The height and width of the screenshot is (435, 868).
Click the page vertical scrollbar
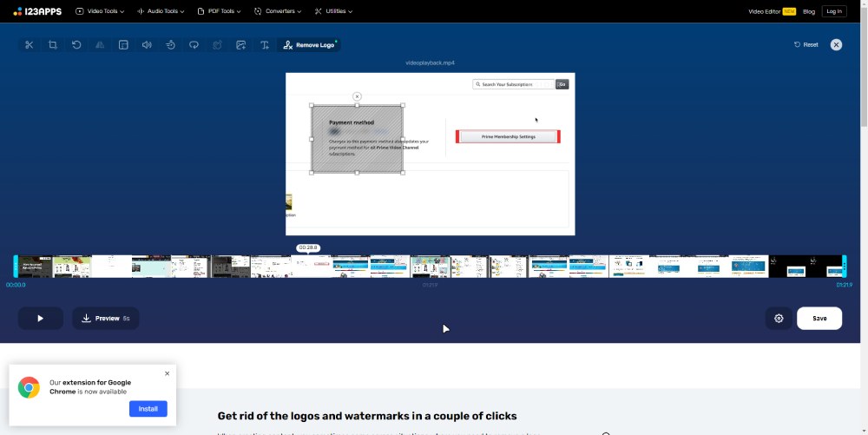pyautogui.click(x=864, y=66)
